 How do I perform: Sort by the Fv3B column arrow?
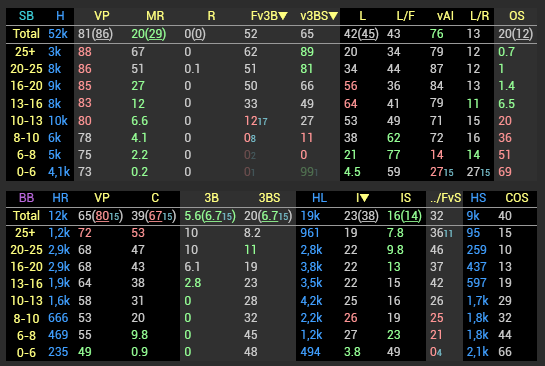click(283, 16)
